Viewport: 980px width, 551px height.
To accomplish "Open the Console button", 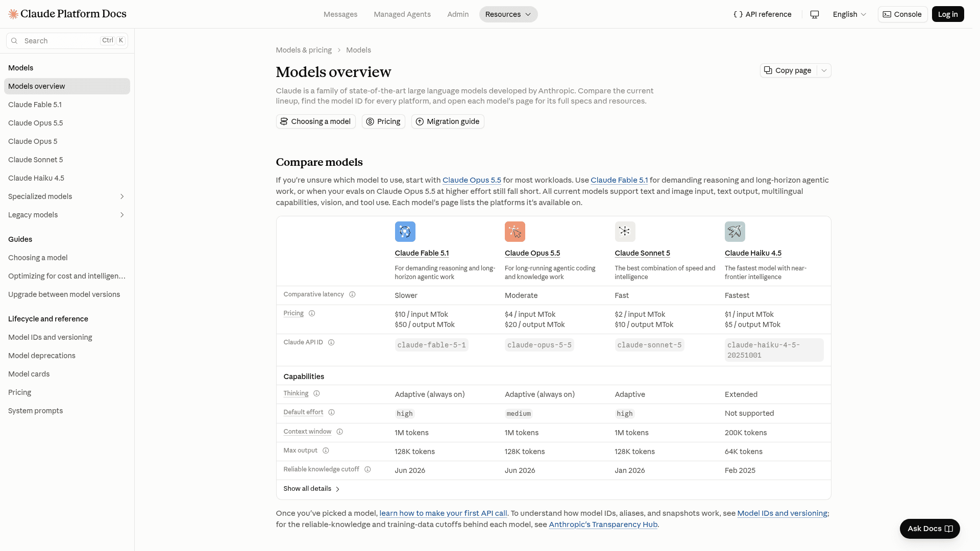I will (x=902, y=14).
